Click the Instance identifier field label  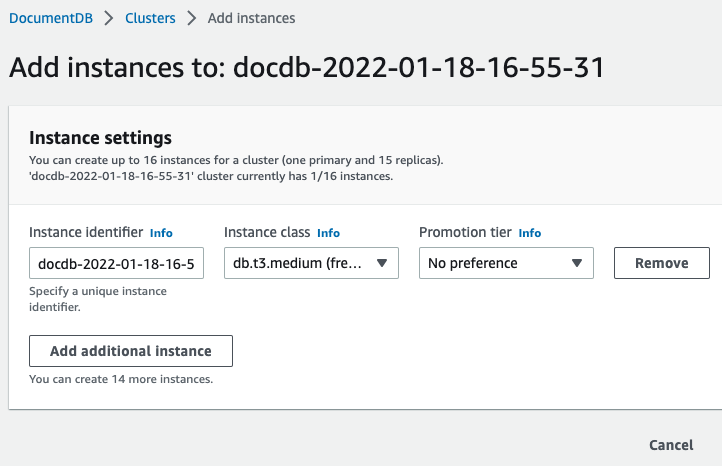[x=86, y=232]
